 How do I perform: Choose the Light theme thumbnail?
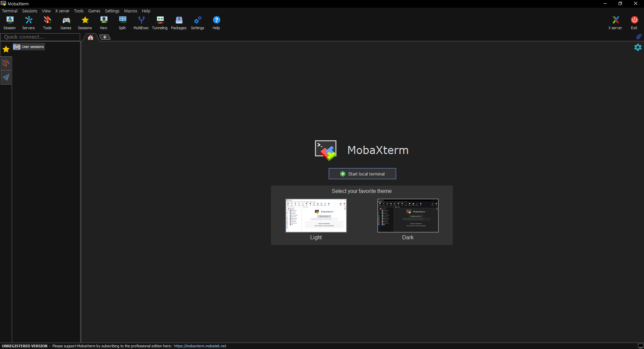(316, 215)
